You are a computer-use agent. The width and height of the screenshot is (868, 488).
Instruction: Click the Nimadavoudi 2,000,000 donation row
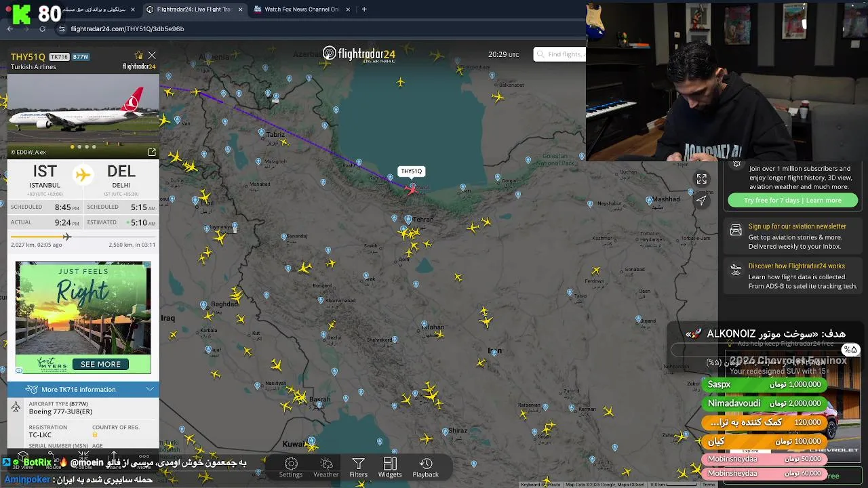[x=764, y=403]
